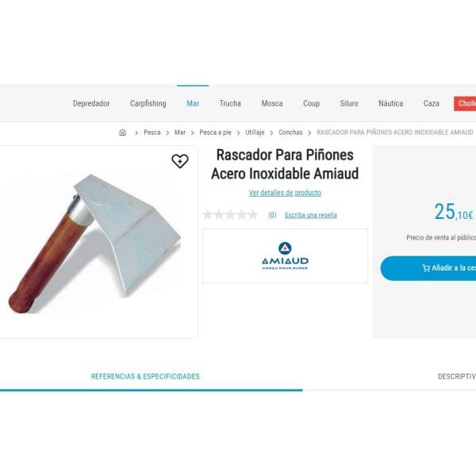
Task: Open the Mosca category
Action: [x=272, y=103]
